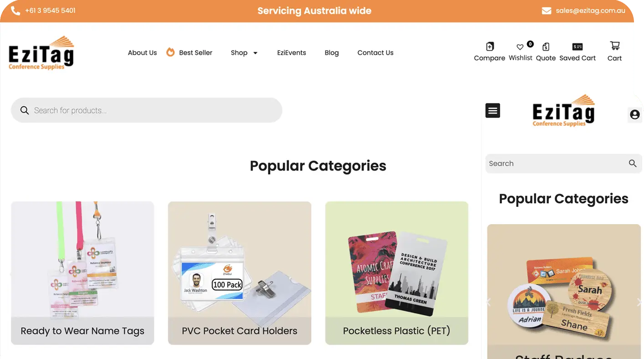
Task: Click the phone icon in top bar
Action: 15,10
